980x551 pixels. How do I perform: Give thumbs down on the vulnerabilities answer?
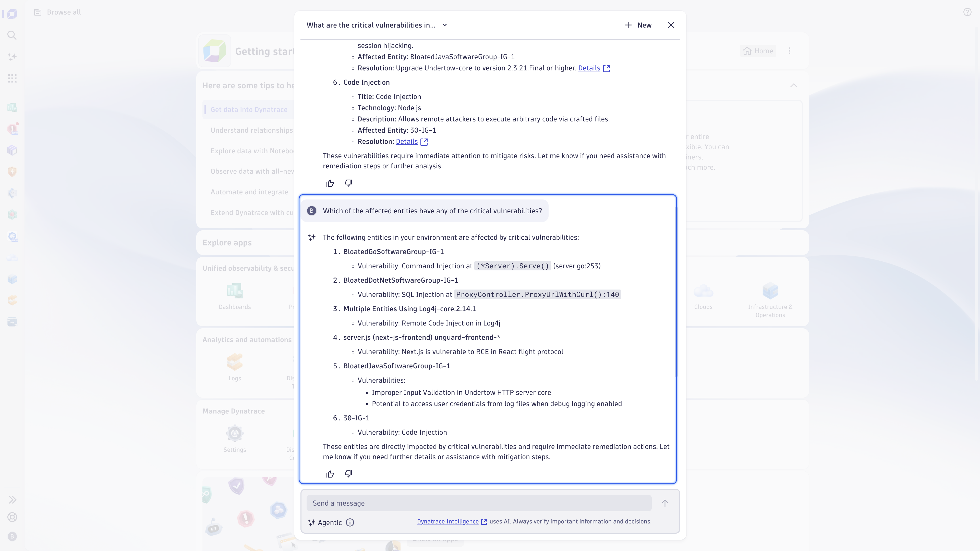[348, 183]
